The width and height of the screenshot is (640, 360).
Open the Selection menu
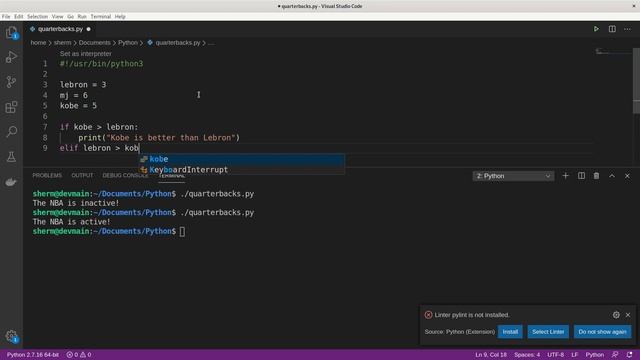[x=37, y=16]
